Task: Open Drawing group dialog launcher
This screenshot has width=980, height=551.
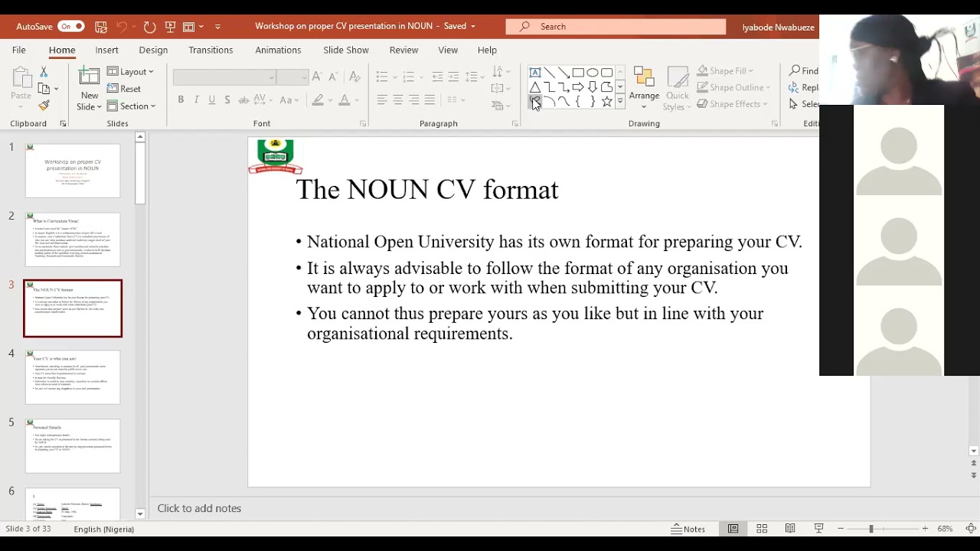Action: 775,123
